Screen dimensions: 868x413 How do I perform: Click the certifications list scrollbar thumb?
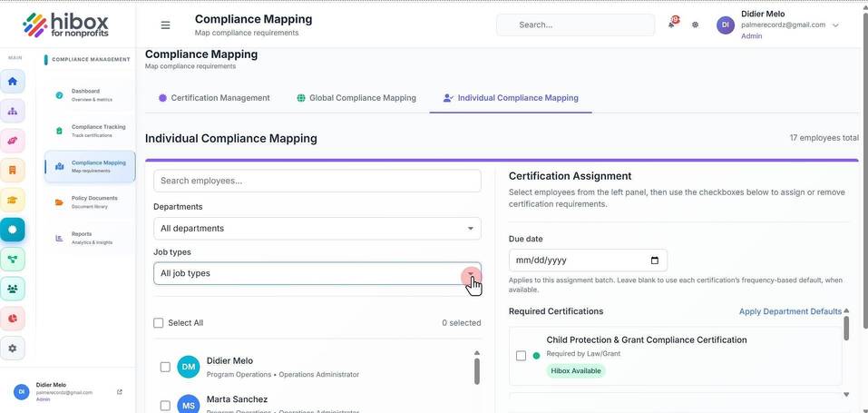click(x=846, y=329)
